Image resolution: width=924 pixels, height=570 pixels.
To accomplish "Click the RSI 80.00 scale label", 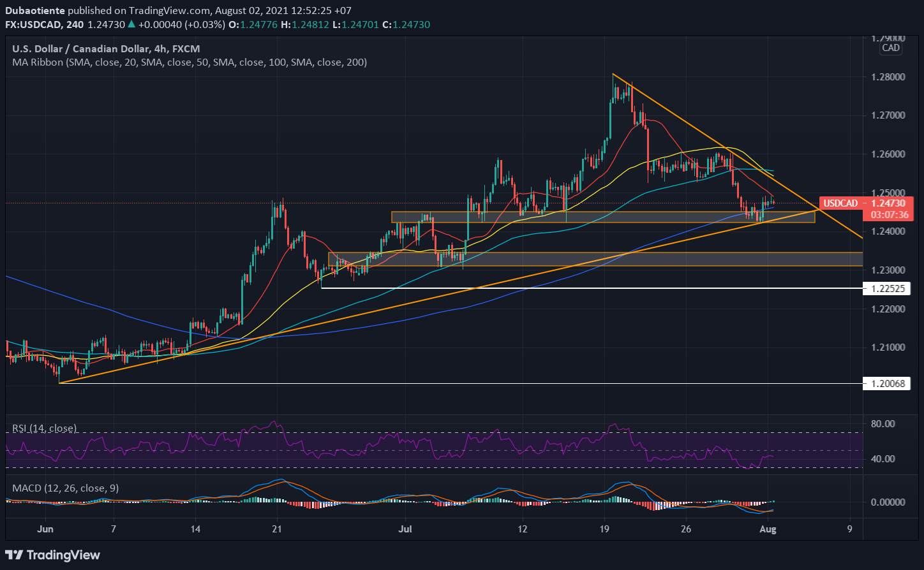I will click(884, 423).
